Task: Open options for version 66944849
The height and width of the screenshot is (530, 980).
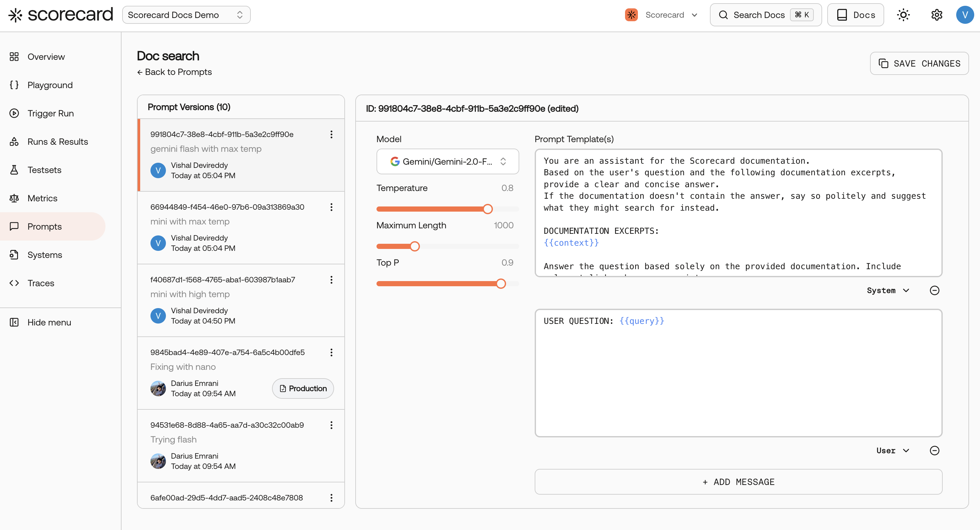Action: pyautogui.click(x=331, y=207)
